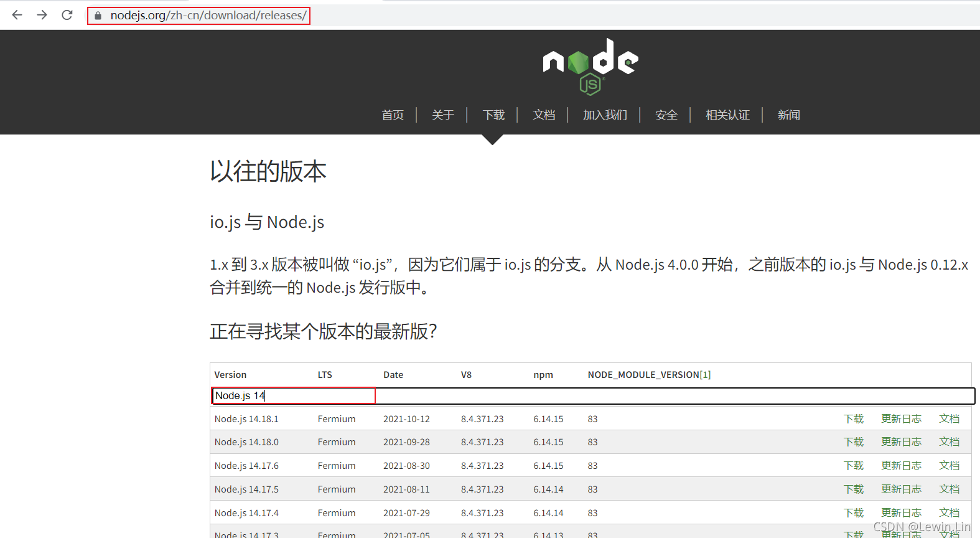Screen dimensions: 980x538
Task: Open 更新日志 for Node.js 14.17.4
Action: click(901, 513)
